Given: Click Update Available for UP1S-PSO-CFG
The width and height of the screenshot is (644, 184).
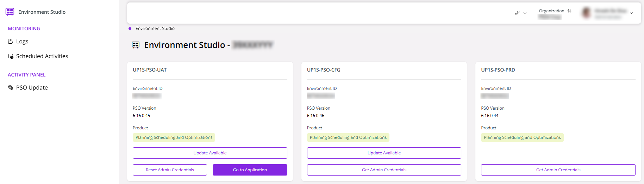Looking at the screenshot, I should pyautogui.click(x=384, y=153).
